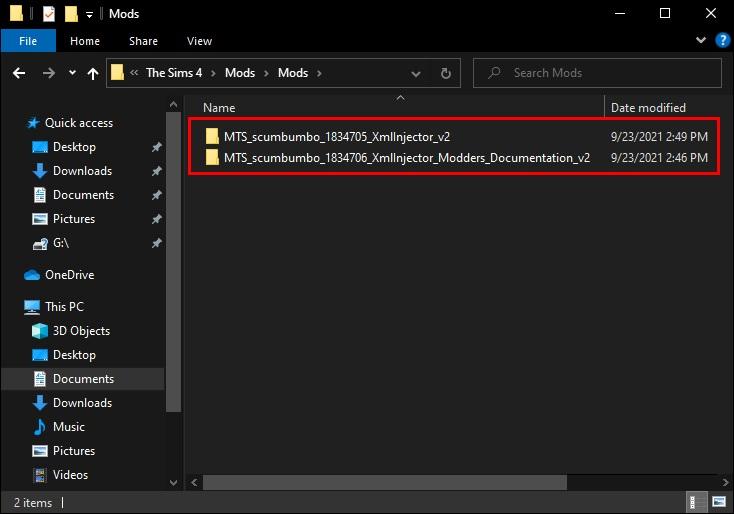Open the Music folder in sidebar

pos(69,427)
